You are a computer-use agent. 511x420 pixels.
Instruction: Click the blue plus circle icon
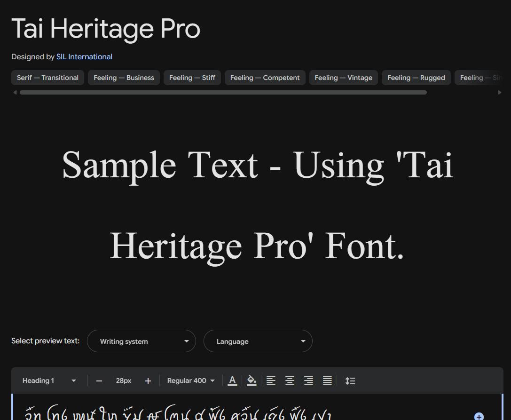click(x=479, y=416)
